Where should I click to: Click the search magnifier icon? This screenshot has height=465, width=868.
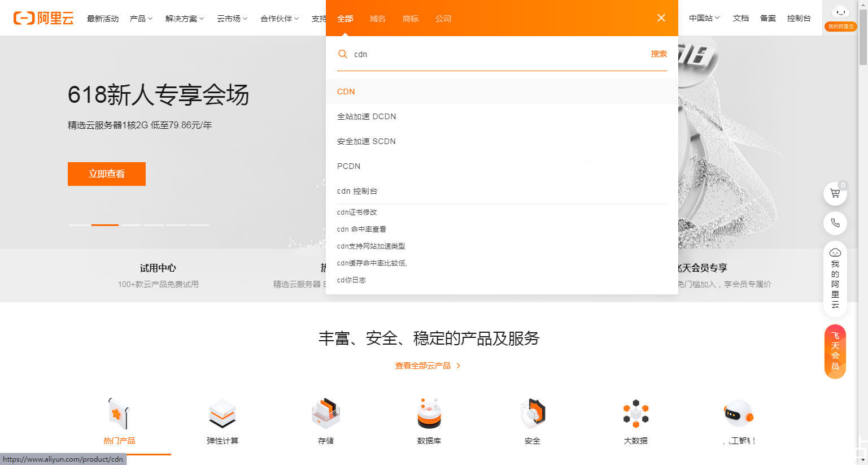(343, 54)
